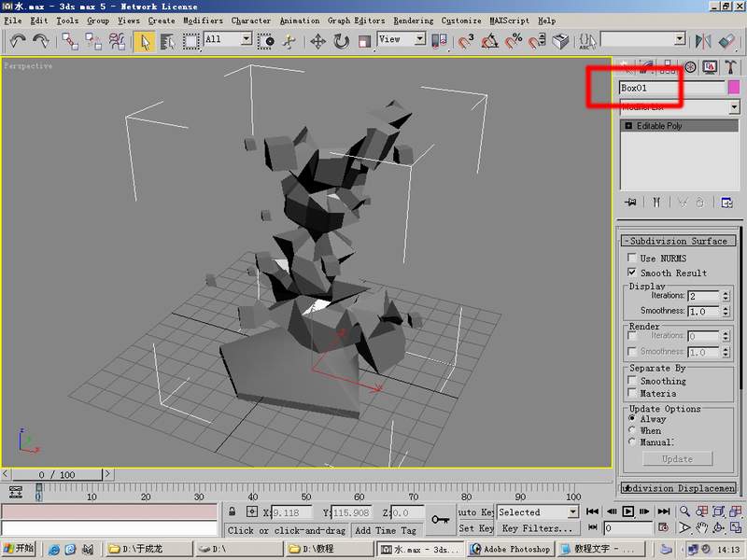
Task: Open the Modifiers menu
Action: 203,21
